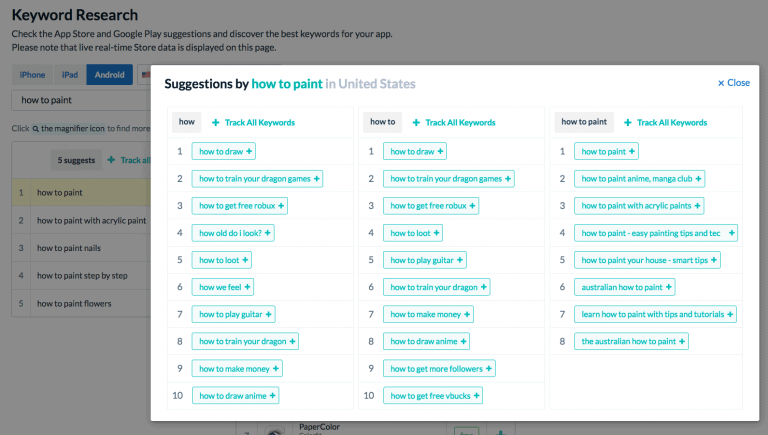Close the Suggestions dialog

734,83
